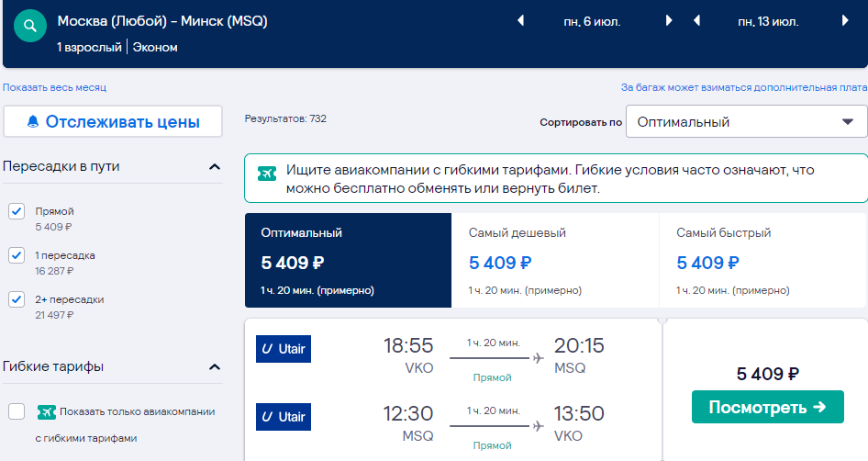Select the Самый быстрый tab
Screen dimensions: 868x461
[762, 261]
